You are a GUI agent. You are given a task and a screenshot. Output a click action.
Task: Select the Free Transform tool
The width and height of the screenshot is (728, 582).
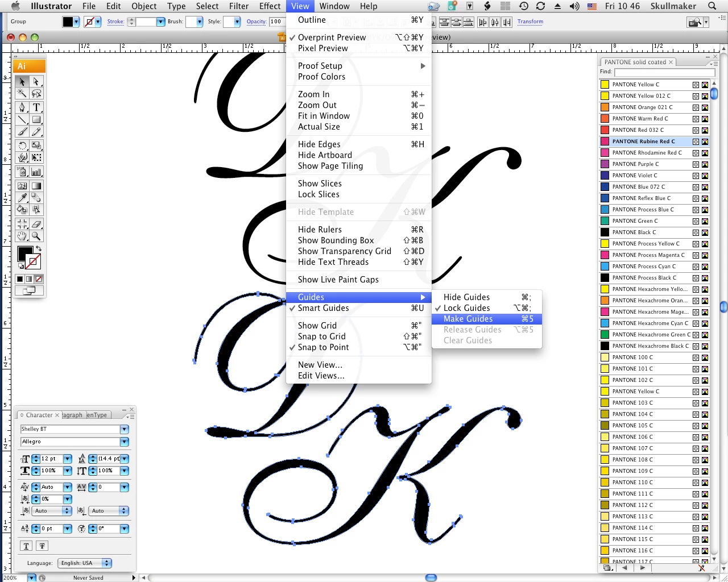(x=36, y=157)
